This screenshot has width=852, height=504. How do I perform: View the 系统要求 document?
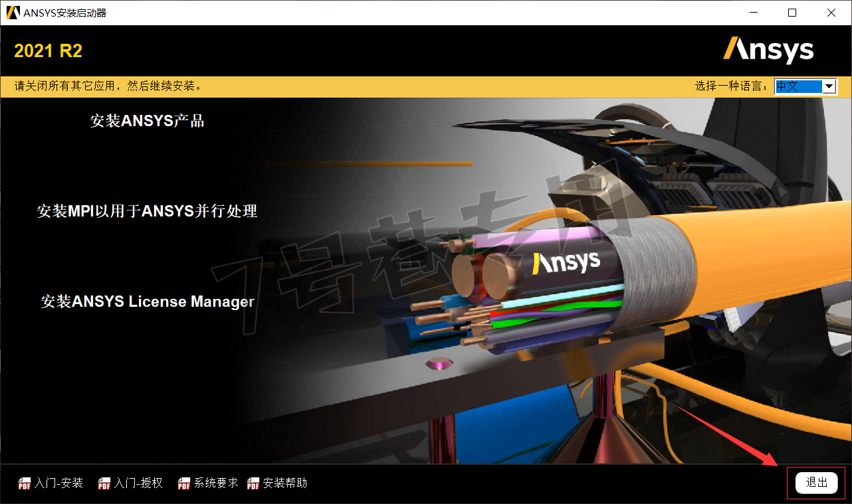coord(216,483)
